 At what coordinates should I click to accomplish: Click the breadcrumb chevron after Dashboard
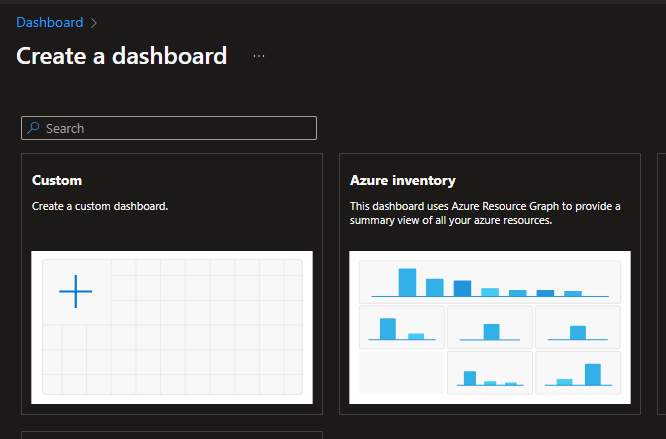[x=94, y=23]
